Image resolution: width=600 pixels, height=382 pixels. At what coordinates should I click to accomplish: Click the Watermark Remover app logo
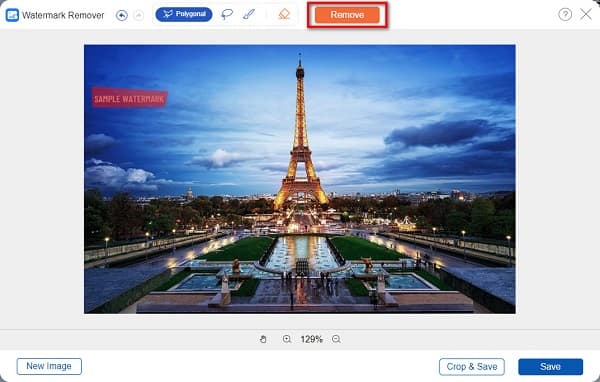pos(12,15)
